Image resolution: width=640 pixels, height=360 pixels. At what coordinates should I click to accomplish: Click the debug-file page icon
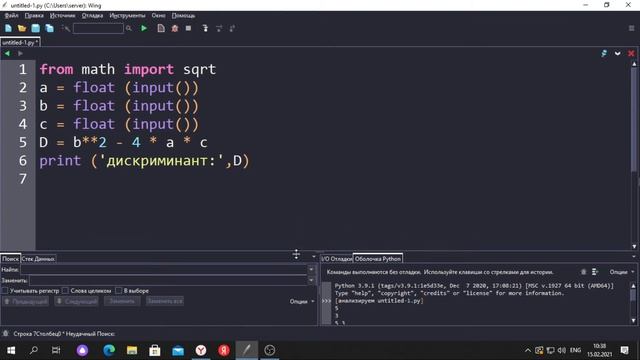(x=161, y=28)
